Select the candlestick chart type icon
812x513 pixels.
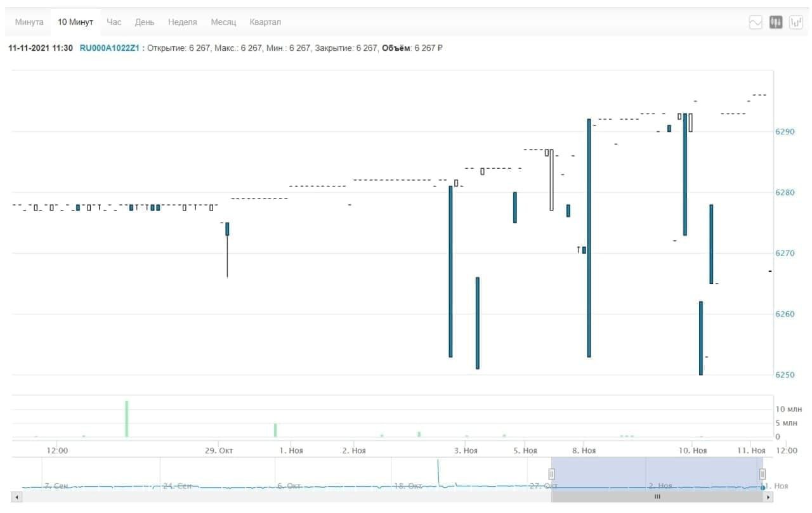[x=775, y=22]
